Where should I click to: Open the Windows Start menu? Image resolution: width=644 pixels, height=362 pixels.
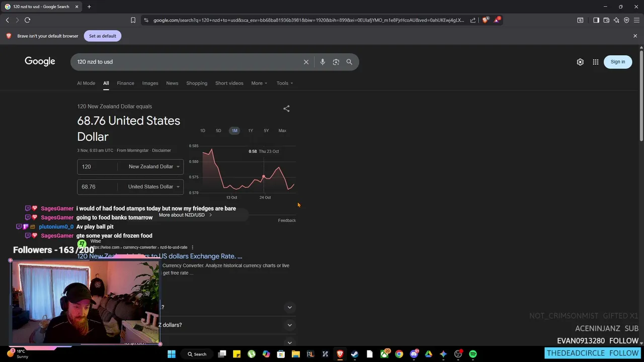tap(172, 354)
